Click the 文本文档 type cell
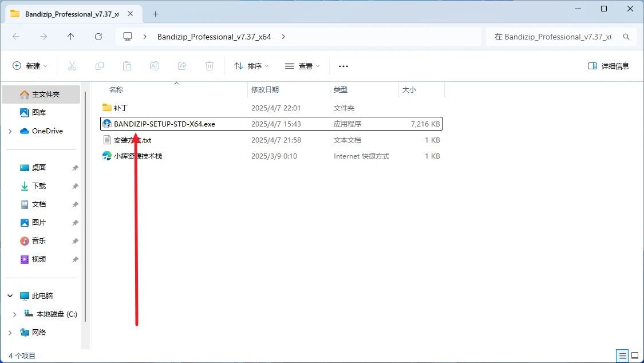The height and width of the screenshot is (363, 644). point(347,140)
